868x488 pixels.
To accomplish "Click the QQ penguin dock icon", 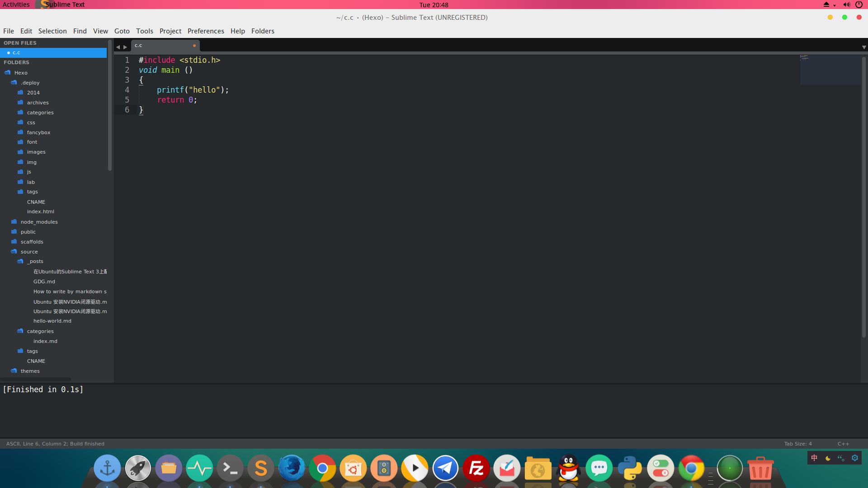I will pos(568,468).
